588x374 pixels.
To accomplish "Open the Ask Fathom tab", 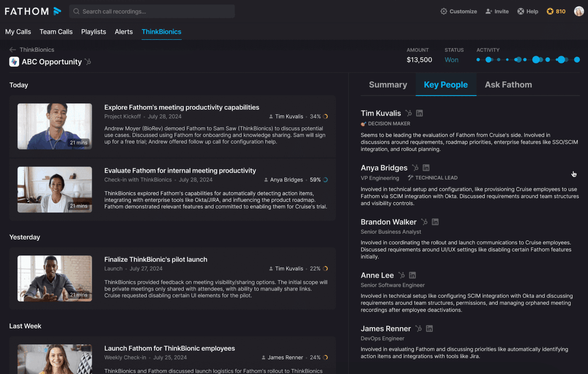I will coord(508,85).
